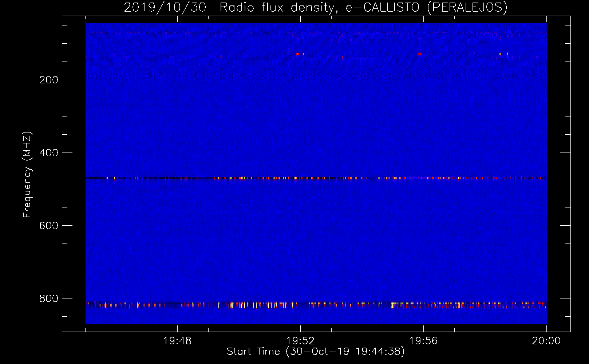Screen dimensions: 589x364
Task: Click the 400 frequency tick label
Action: click(x=49, y=153)
